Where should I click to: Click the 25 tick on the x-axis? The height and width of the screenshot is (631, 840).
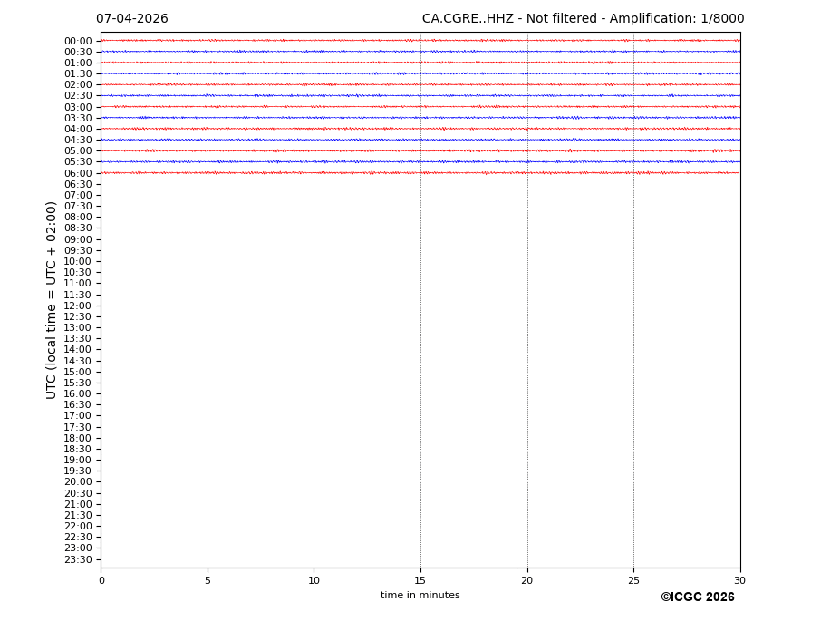pos(633,580)
